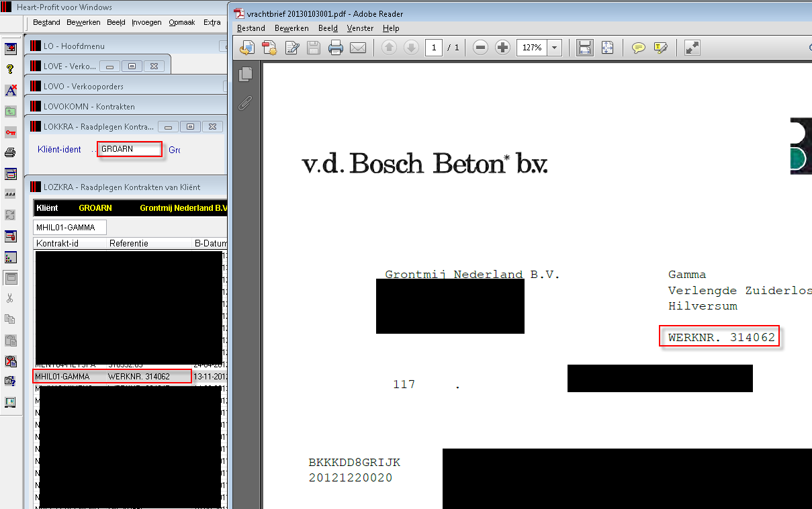The height and width of the screenshot is (509, 812).
Task: Go to the previous page with the up arrow
Action: (390, 48)
